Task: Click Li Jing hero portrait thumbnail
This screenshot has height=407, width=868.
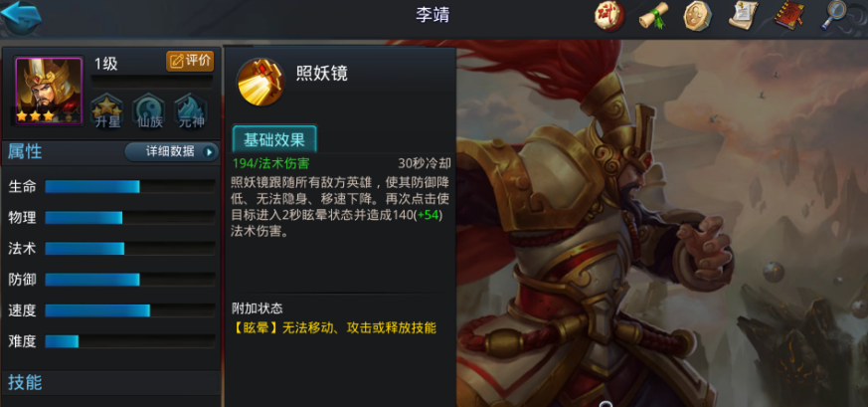Action: click(x=49, y=91)
